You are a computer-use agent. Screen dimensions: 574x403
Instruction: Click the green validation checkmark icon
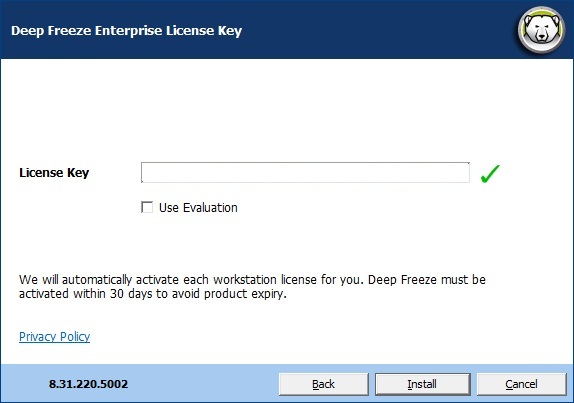(x=490, y=173)
